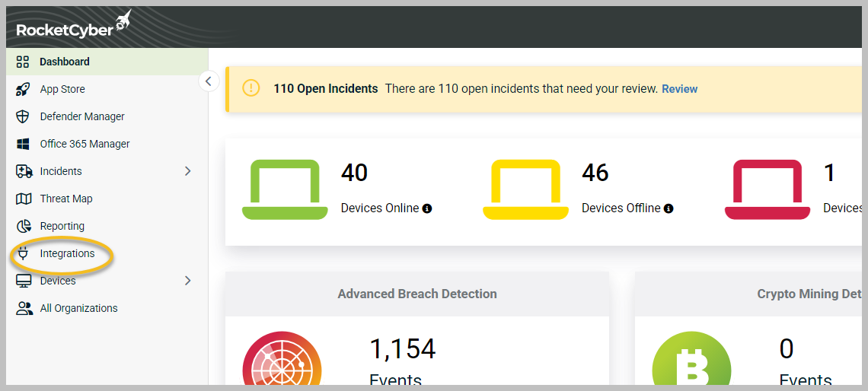Click info icon beside Devices Offline
Viewport: 868px width, 391px height.
[669, 208]
